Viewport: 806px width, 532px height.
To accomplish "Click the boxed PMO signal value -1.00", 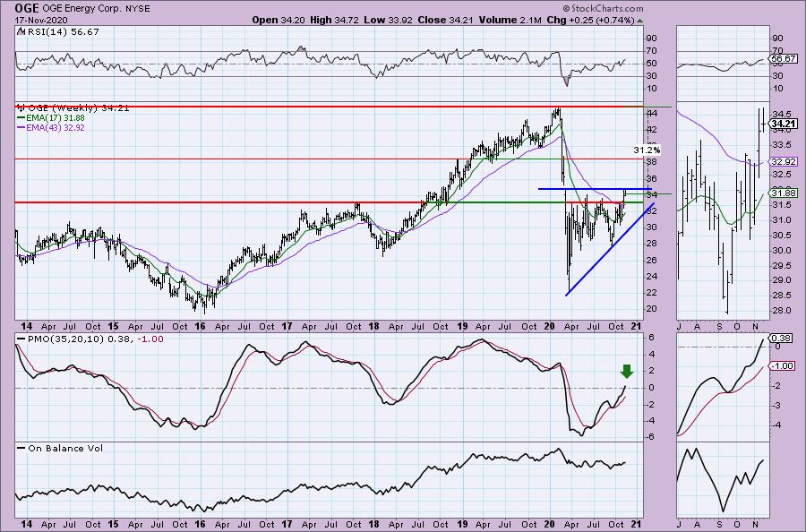I will [783, 365].
